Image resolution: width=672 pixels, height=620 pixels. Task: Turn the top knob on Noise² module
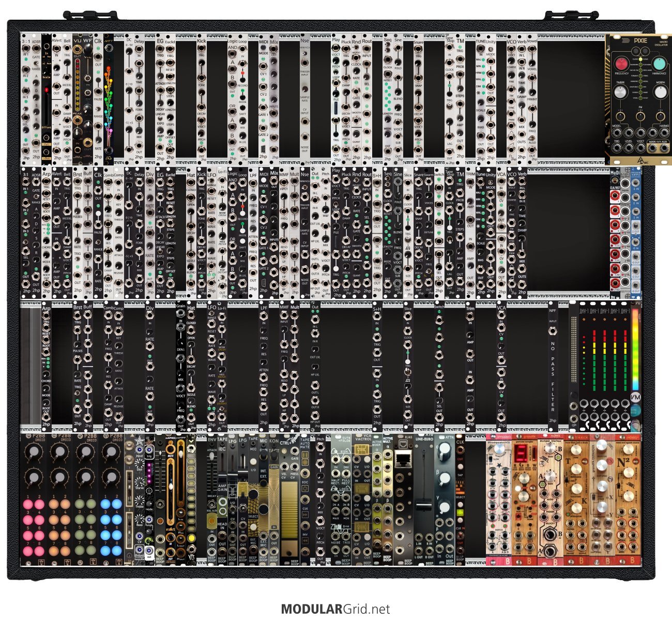click(629, 449)
